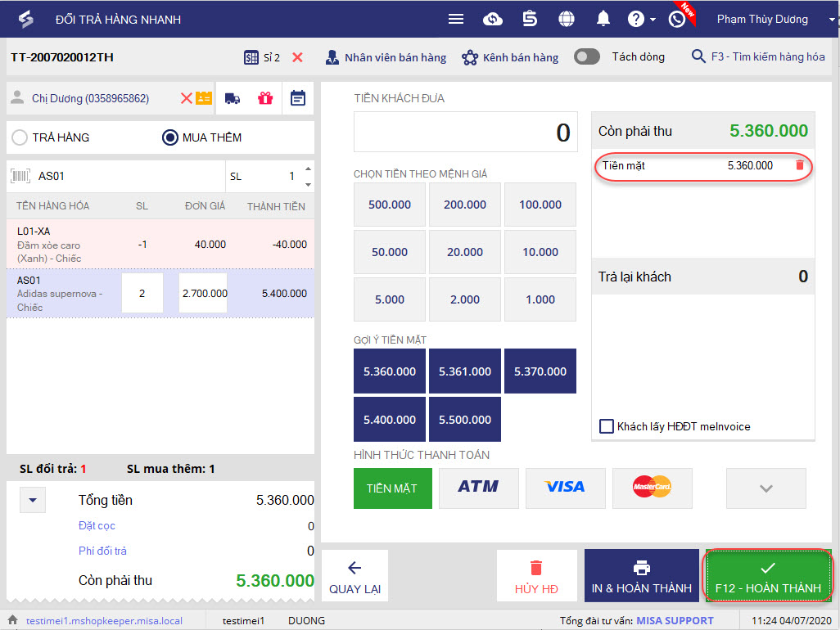840x630 pixels.
Task: Open Kênh bán hàng selector
Action: coord(510,57)
